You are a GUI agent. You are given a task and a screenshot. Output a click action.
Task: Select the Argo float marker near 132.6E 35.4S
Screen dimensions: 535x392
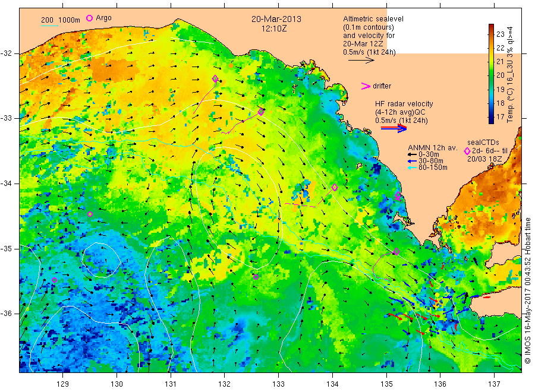point(256,277)
